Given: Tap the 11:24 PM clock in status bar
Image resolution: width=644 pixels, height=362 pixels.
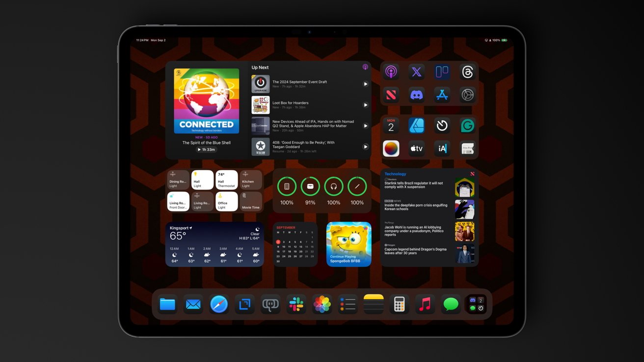Looking at the screenshot, I should click(x=142, y=40).
